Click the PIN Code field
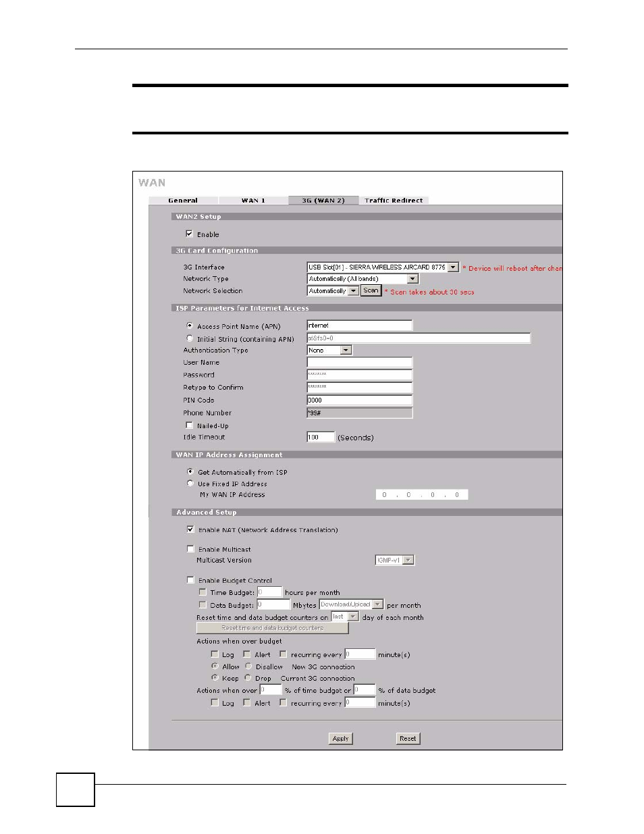The image size is (644, 834). 359,400
